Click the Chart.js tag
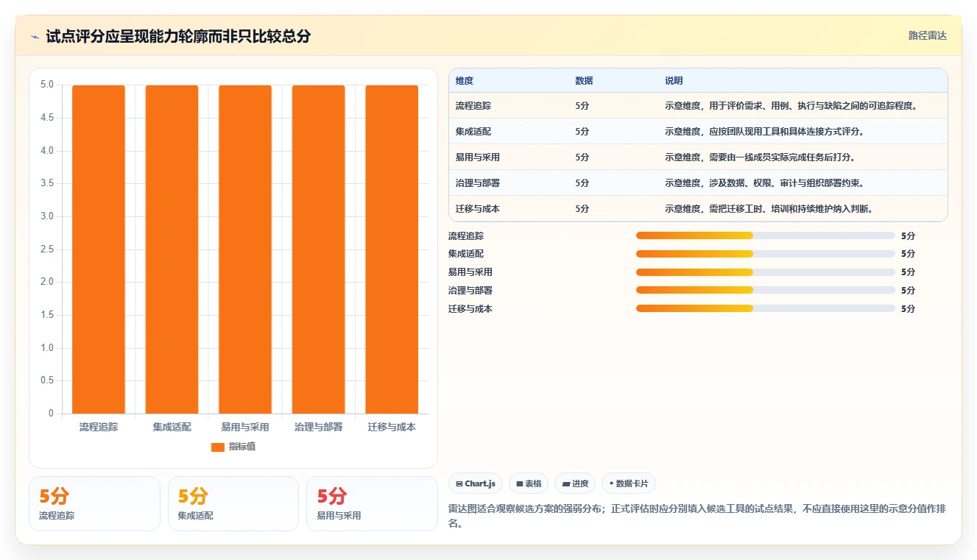The image size is (977, 560). pos(476,483)
